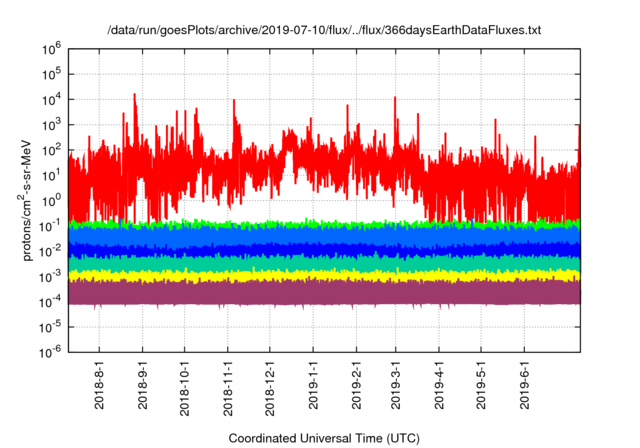Click the dark blue flux data band
Screen dimensions: 640x448
(x=324, y=250)
